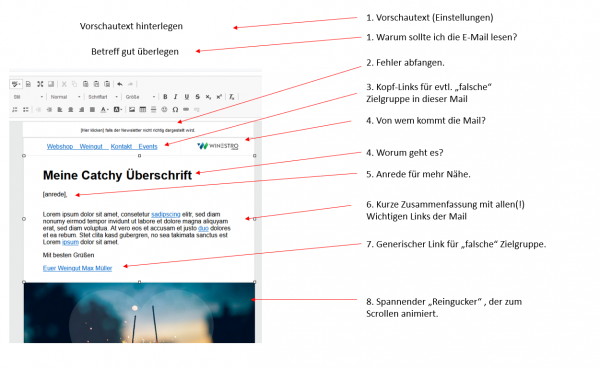Image resolution: width=600 pixels, height=368 pixels.
Task: Toggle subscript formatting
Action: click(208, 97)
